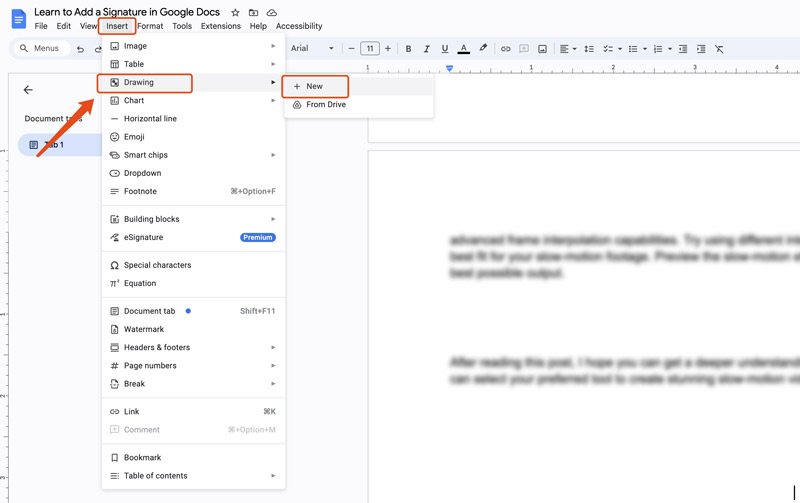The width and height of the screenshot is (800, 503).
Task: Click the insert link toolbar icon
Action: [x=506, y=49]
